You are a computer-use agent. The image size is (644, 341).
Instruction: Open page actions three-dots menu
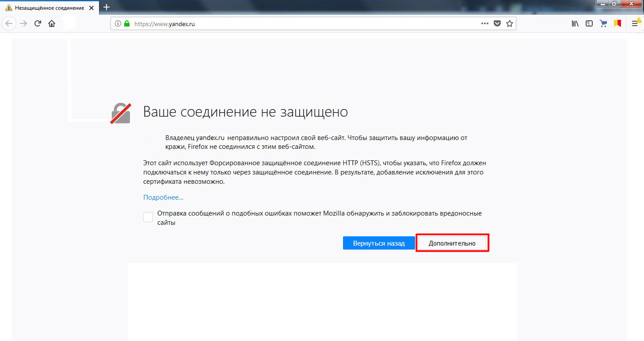(485, 24)
